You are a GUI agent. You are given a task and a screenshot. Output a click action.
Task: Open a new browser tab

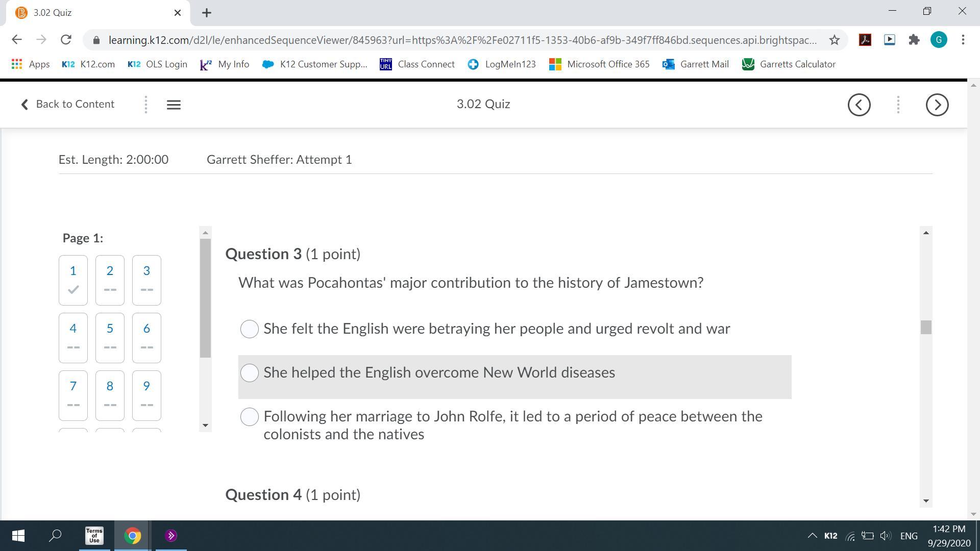coord(206,13)
